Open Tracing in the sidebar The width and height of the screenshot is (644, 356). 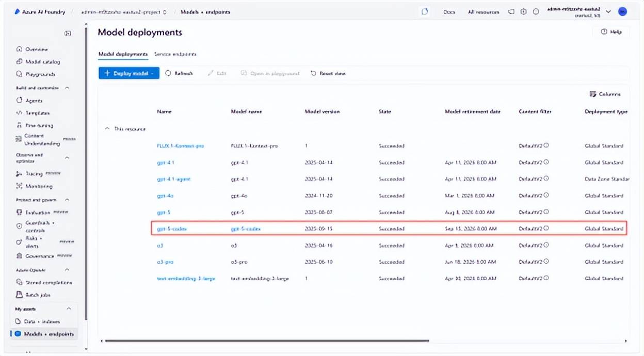(x=38, y=173)
